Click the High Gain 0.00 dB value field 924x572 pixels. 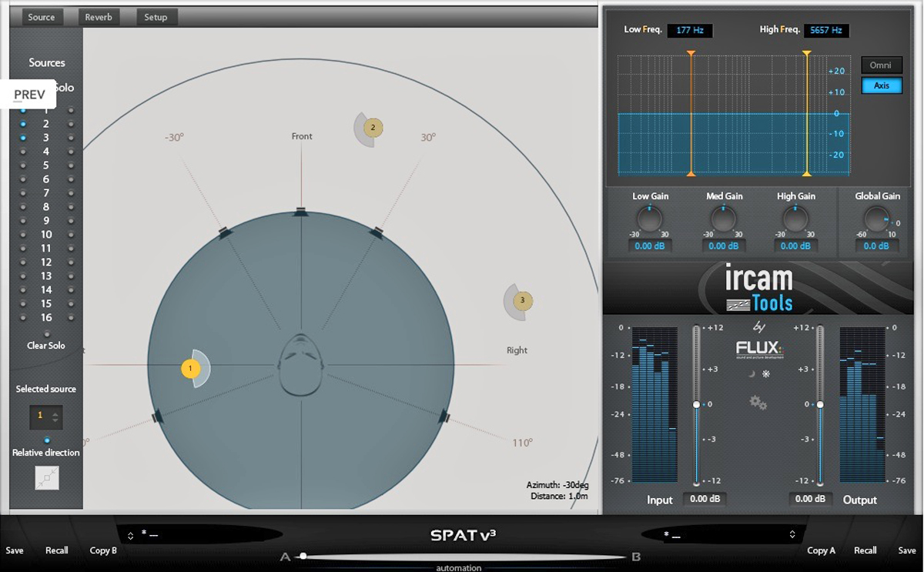pyautogui.click(x=795, y=246)
